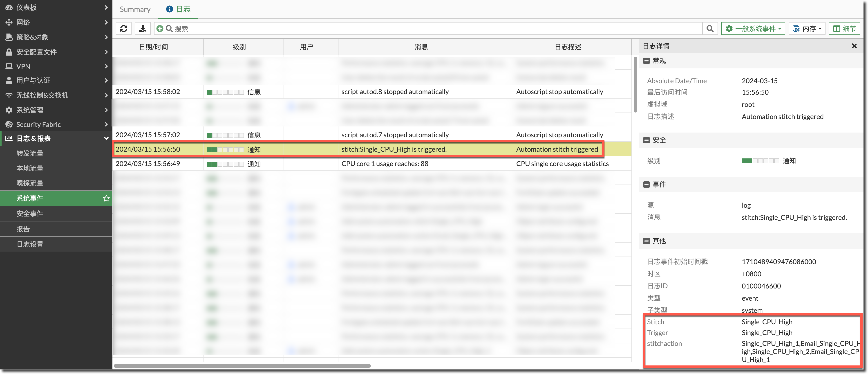Click the download logs icon
The width and height of the screenshot is (868, 374).
[x=143, y=29]
